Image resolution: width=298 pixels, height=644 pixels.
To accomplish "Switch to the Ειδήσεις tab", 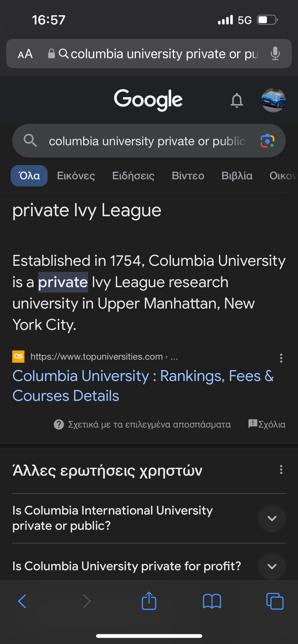I will point(133,176).
